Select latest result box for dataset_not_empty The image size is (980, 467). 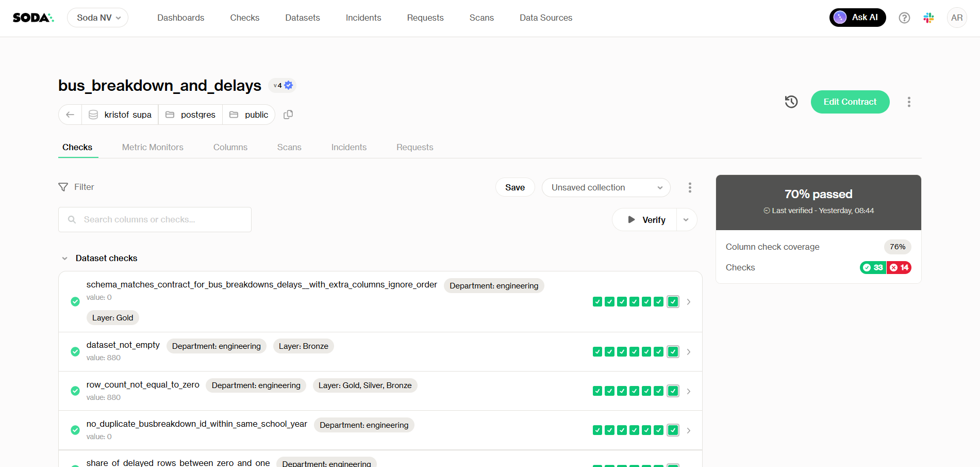tap(673, 352)
